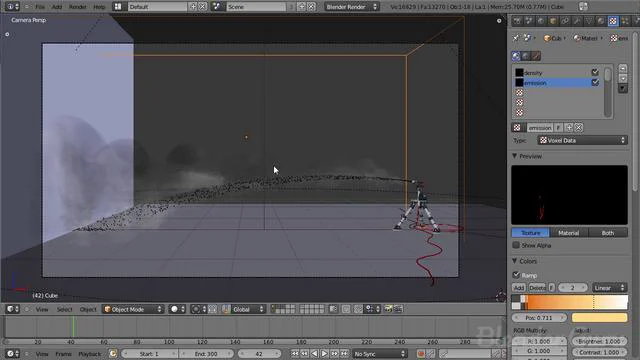Open the Object constraints chain icon

point(565,21)
